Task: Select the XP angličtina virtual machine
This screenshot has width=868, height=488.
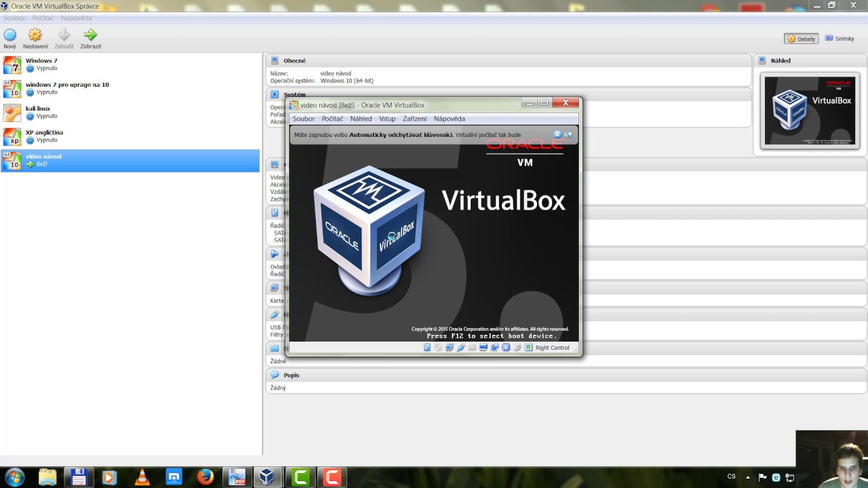Action: pyautogui.click(x=130, y=136)
